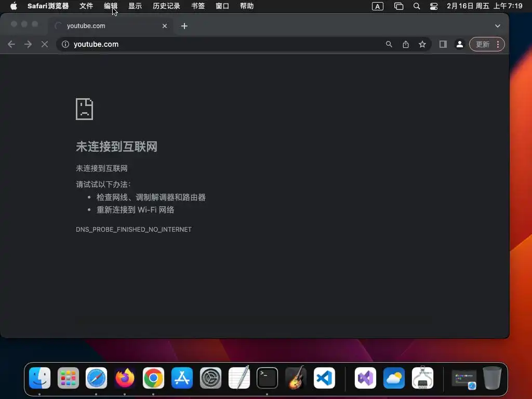Click the back navigation arrow

point(11,45)
